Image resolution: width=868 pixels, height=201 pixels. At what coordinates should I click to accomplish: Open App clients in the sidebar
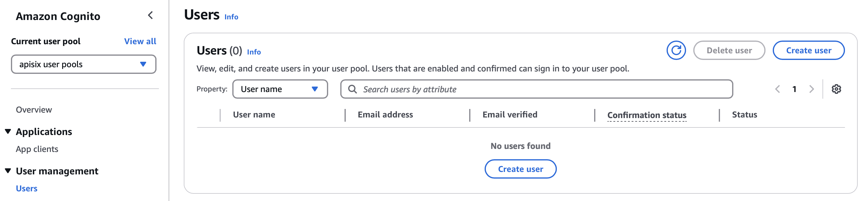[37, 149]
